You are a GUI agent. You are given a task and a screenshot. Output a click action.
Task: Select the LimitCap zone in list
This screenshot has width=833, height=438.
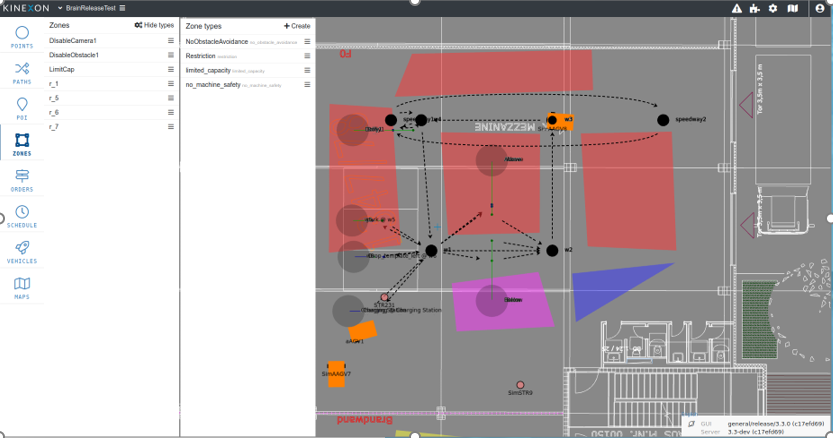click(x=62, y=69)
